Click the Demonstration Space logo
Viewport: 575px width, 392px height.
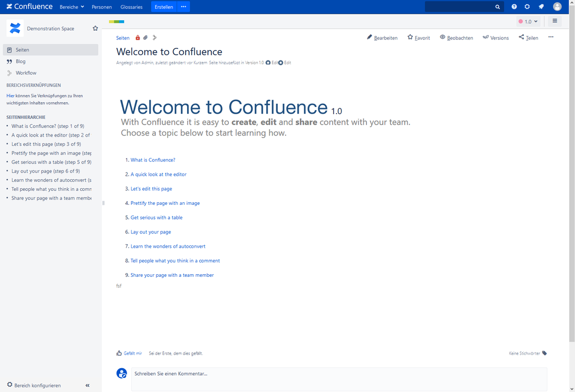[x=15, y=28]
